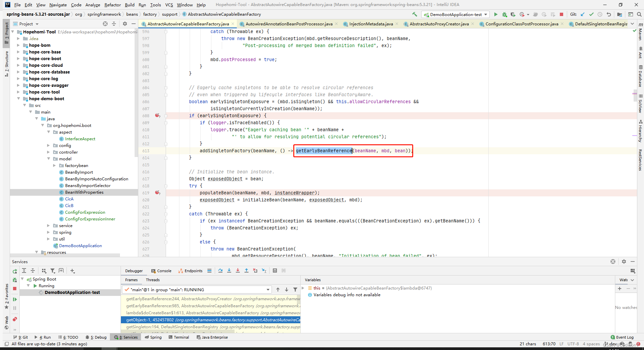The image size is (644, 350).
Task: Open BeanWithProperties class in tree
Action: point(84,192)
